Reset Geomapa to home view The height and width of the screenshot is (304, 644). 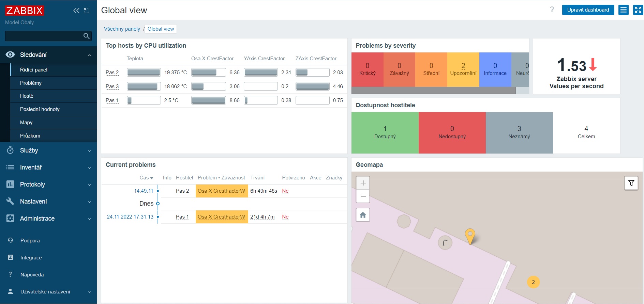(x=363, y=215)
